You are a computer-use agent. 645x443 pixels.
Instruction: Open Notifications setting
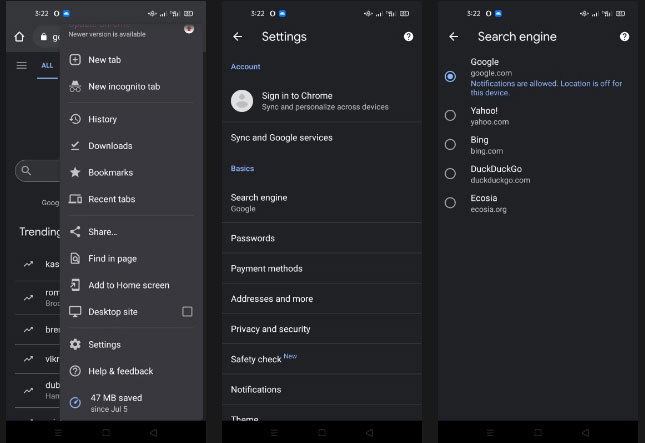pyautogui.click(x=322, y=390)
